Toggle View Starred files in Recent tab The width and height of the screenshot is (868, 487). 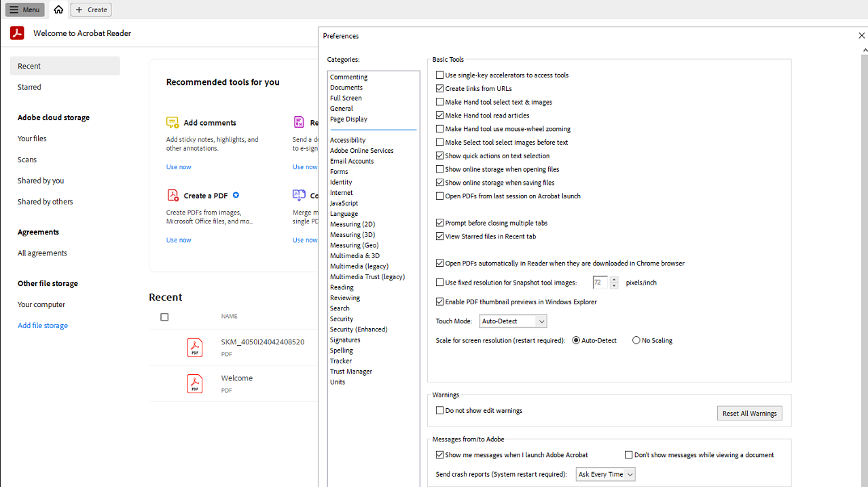click(439, 236)
